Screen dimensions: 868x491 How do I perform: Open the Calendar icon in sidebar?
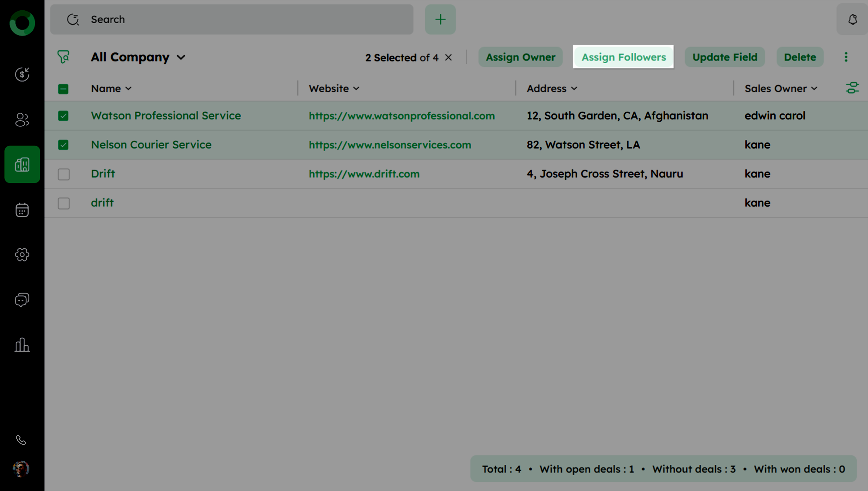click(x=22, y=210)
